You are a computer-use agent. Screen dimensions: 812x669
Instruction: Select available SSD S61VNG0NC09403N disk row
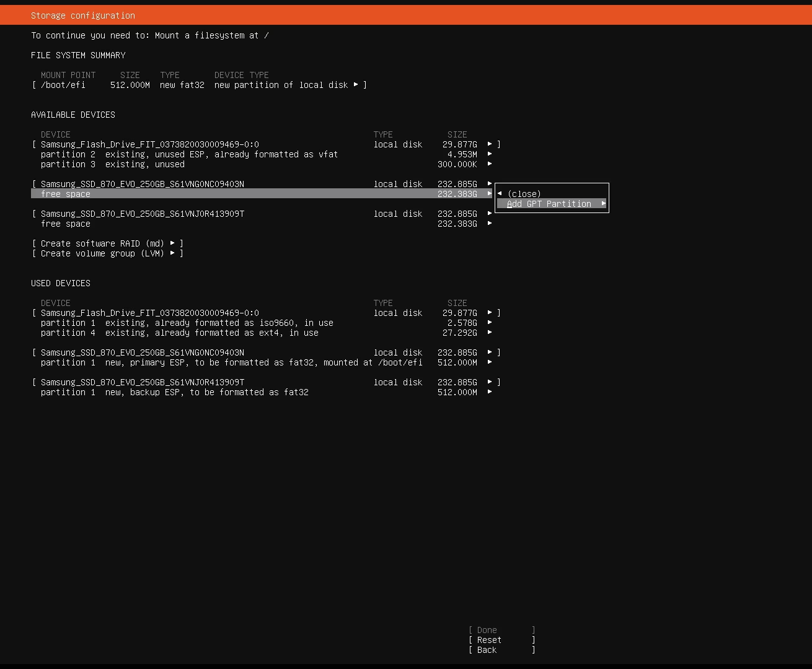(262, 184)
